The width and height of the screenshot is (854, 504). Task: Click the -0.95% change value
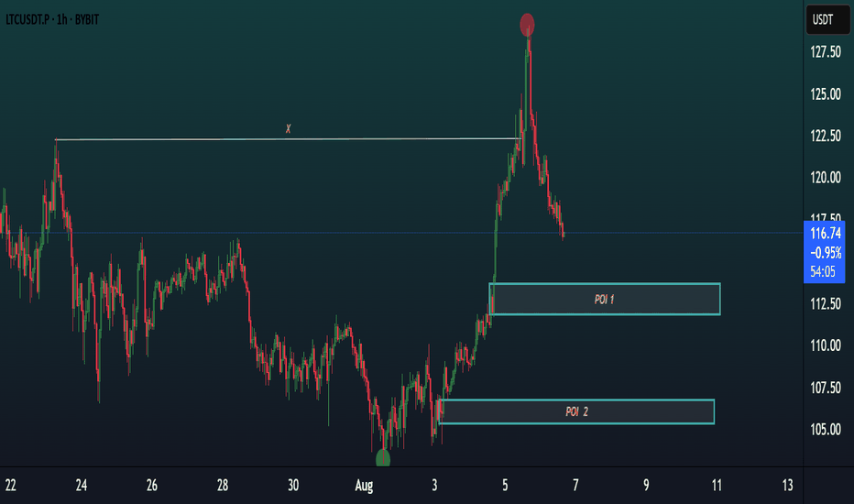[826, 253]
